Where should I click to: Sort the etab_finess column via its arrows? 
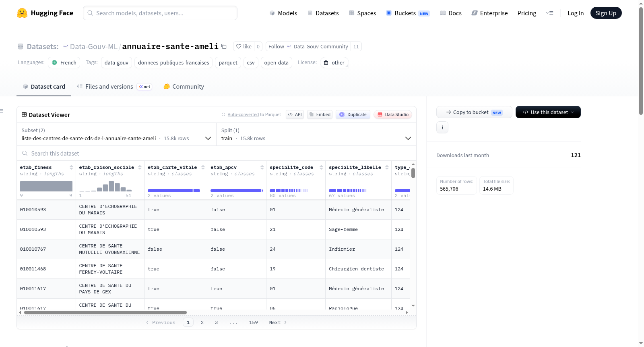(x=71, y=167)
